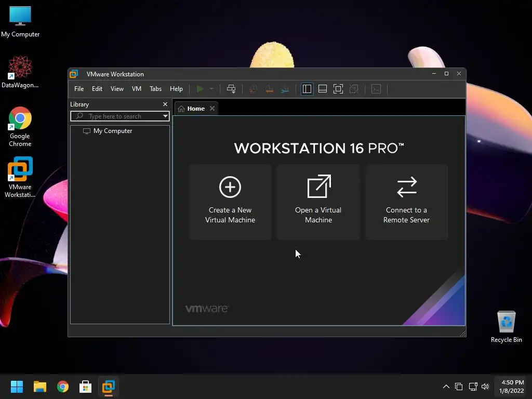Image resolution: width=532 pixels, height=399 pixels.
Task: Click Create a New Virtual Machine
Action: tap(230, 202)
